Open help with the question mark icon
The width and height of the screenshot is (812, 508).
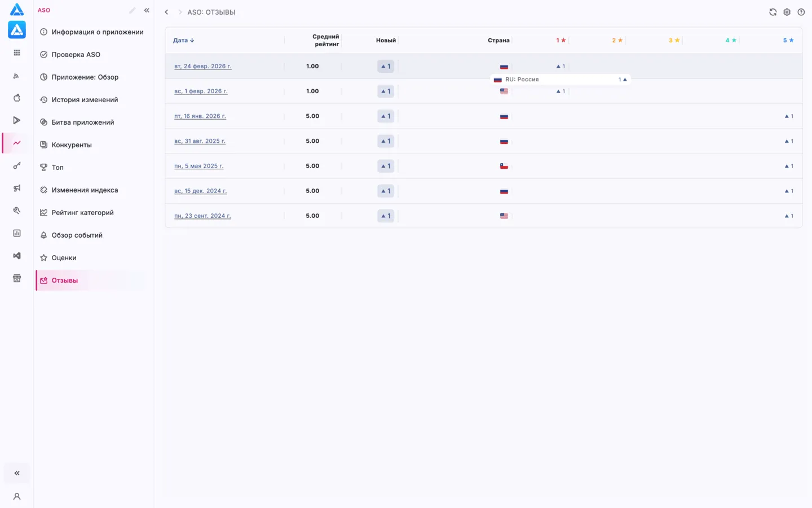[801, 12]
